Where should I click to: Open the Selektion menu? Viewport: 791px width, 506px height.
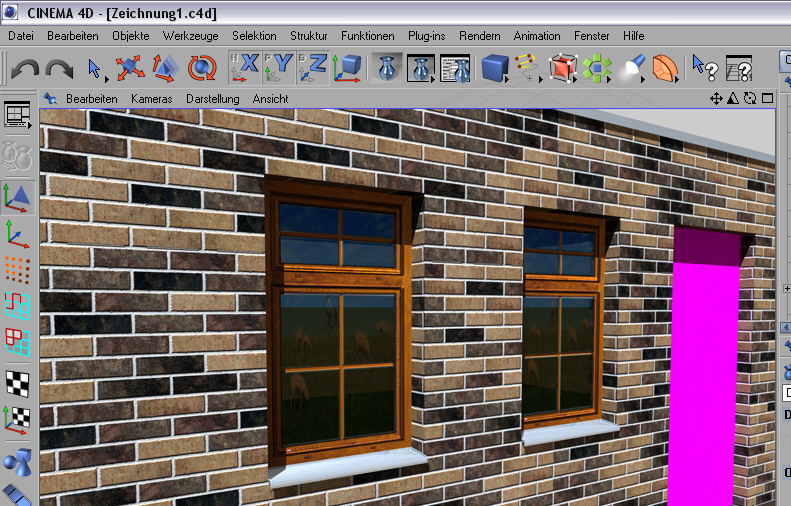pyautogui.click(x=254, y=36)
